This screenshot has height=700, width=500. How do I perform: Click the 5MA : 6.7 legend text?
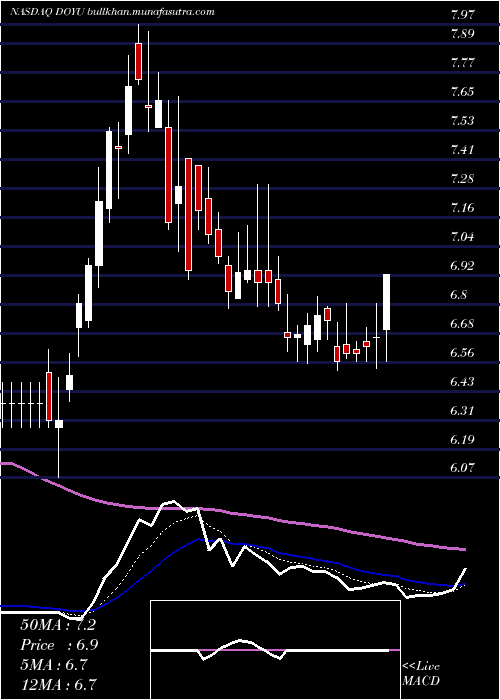tap(56, 665)
